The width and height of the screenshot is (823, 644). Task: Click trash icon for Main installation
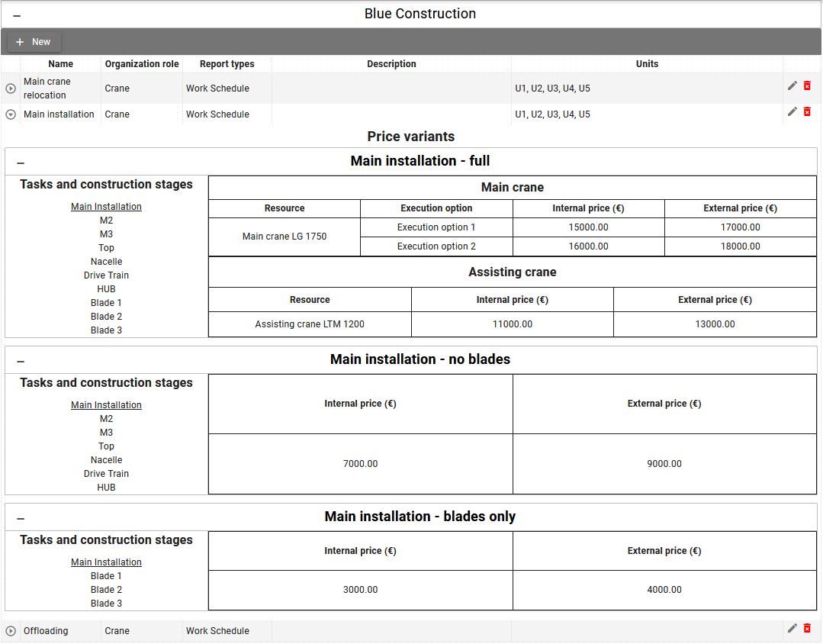click(807, 111)
